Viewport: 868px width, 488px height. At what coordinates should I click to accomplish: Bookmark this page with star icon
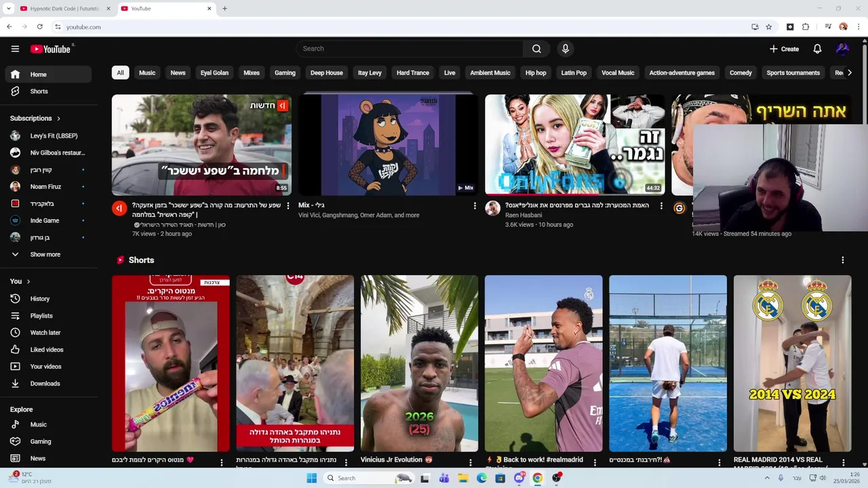(x=768, y=27)
